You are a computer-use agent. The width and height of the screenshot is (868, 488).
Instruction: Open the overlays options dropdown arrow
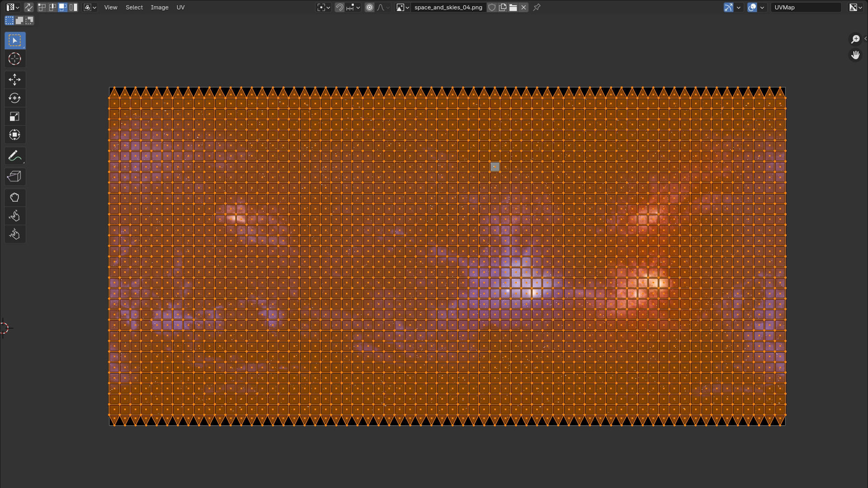pos(762,7)
